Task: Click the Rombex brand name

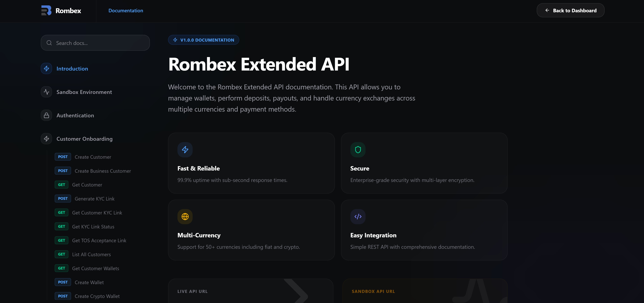Action: coord(68,10)
